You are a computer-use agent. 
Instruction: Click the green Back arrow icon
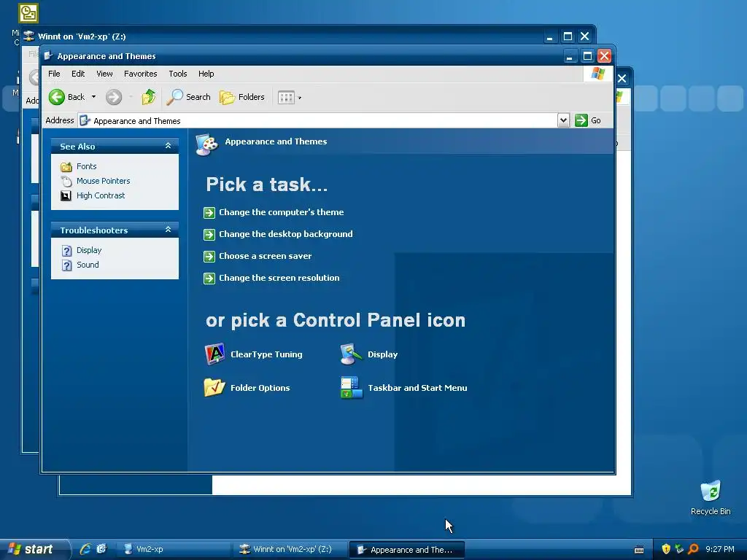[57, 97]
